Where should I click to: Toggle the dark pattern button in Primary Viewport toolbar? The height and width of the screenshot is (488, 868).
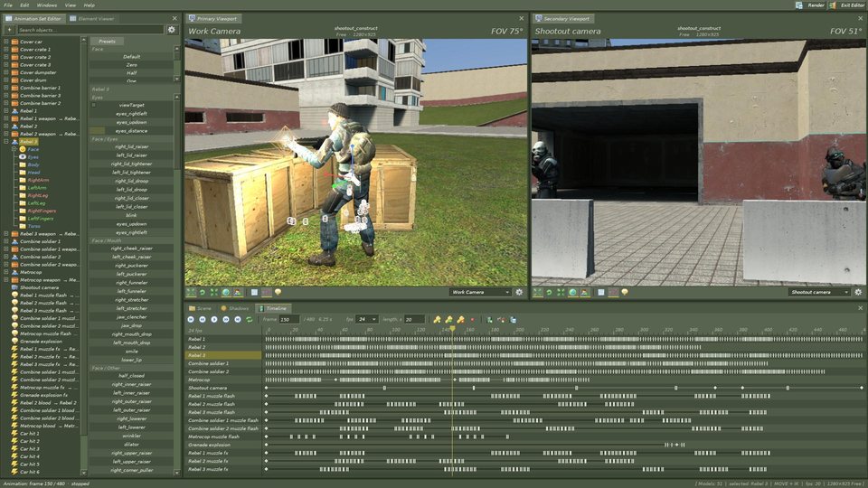[266, 292]
